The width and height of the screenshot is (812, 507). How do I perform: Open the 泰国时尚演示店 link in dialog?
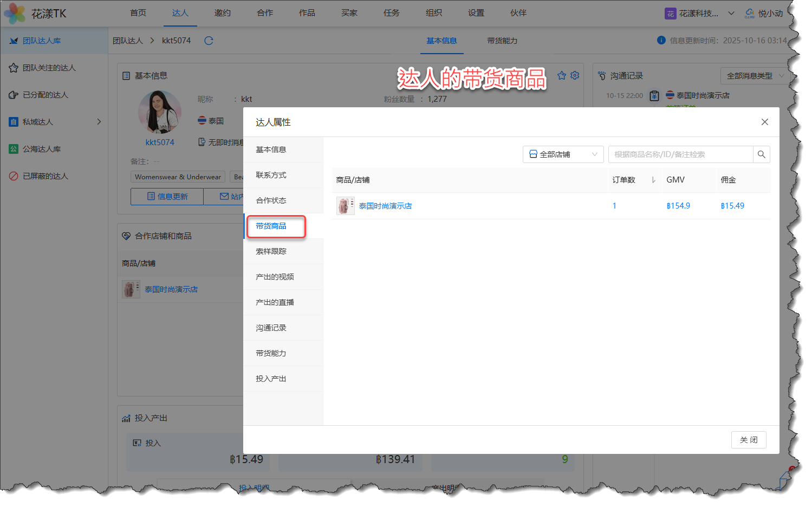click(385, 206)
